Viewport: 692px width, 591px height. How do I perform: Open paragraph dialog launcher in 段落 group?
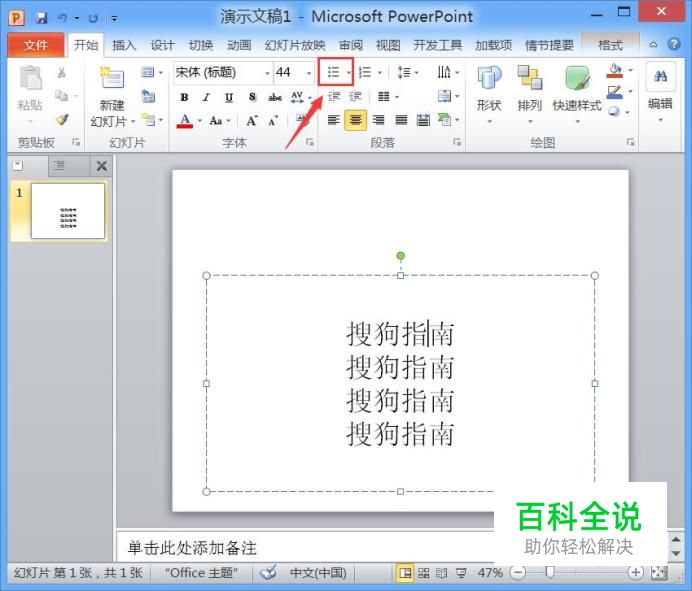point(457,142)
